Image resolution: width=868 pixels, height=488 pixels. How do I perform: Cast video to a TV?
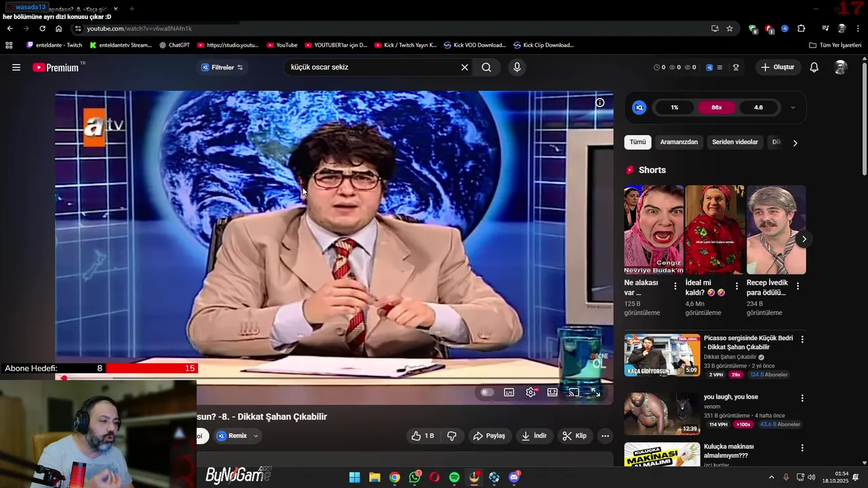pyautogui.click(x=574, y=392)
